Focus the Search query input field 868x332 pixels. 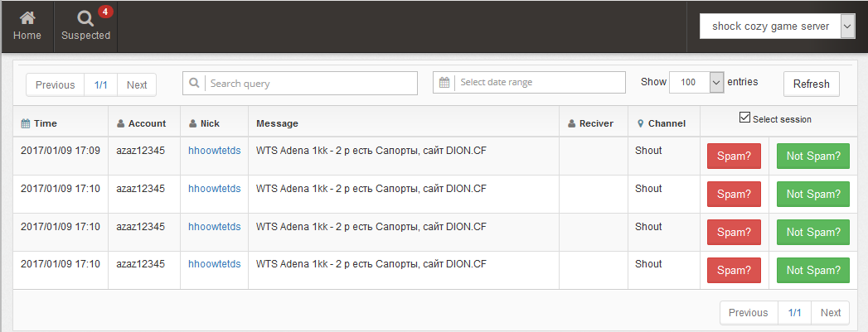(311, 84)
